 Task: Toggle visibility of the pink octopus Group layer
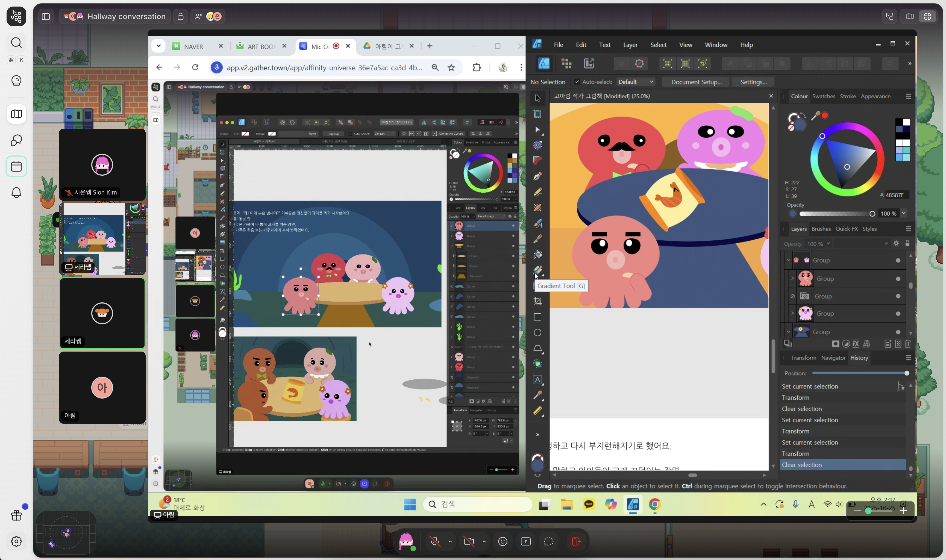click(x=898, y=314)
